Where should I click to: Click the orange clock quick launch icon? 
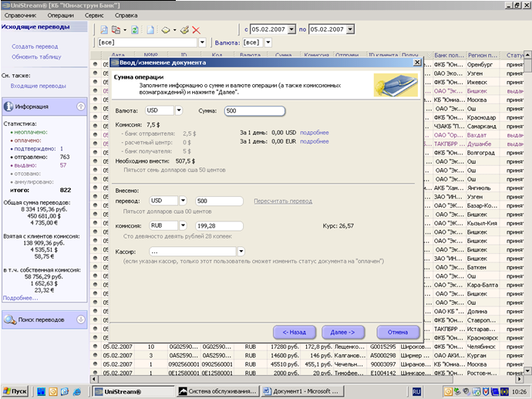(53, 391)
